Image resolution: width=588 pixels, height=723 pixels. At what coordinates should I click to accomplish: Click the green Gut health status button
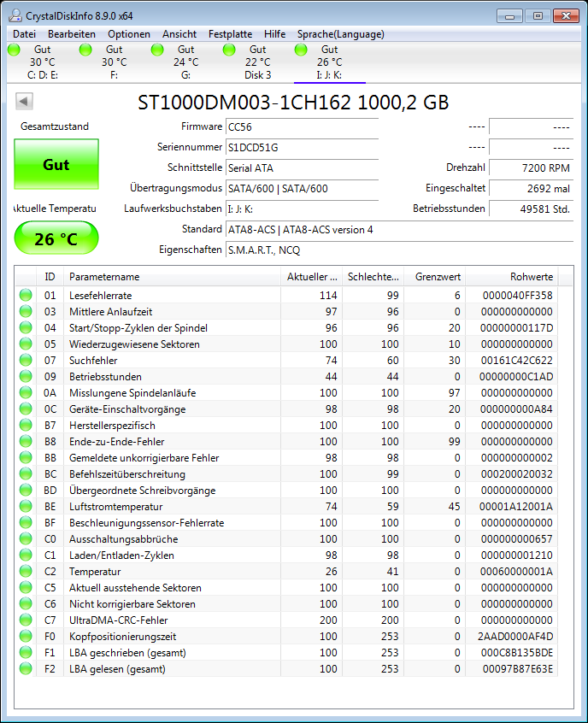pyautogui.click(x=56, y=164)
